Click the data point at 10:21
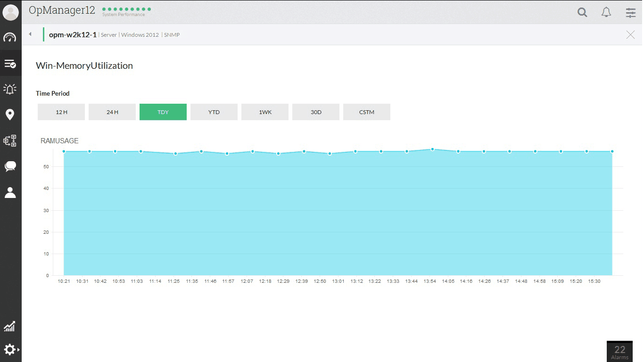644x362 pixels. 64,151
